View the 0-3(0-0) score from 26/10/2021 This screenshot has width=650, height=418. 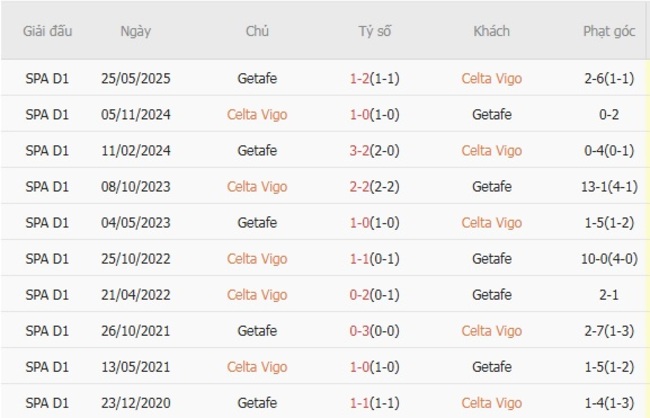click(375, 330)
